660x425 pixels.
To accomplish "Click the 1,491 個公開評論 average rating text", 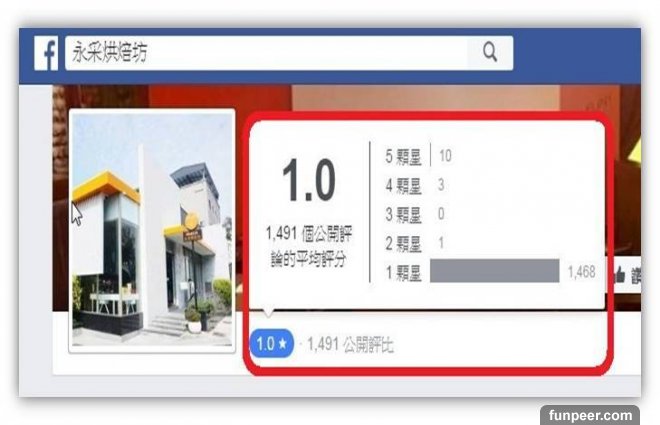I will click(x=309, y=246).
